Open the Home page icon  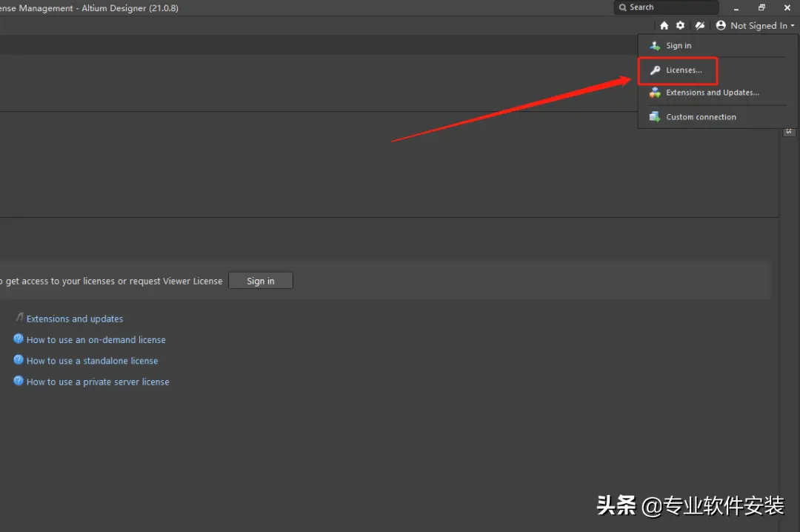tap(664, 25)
